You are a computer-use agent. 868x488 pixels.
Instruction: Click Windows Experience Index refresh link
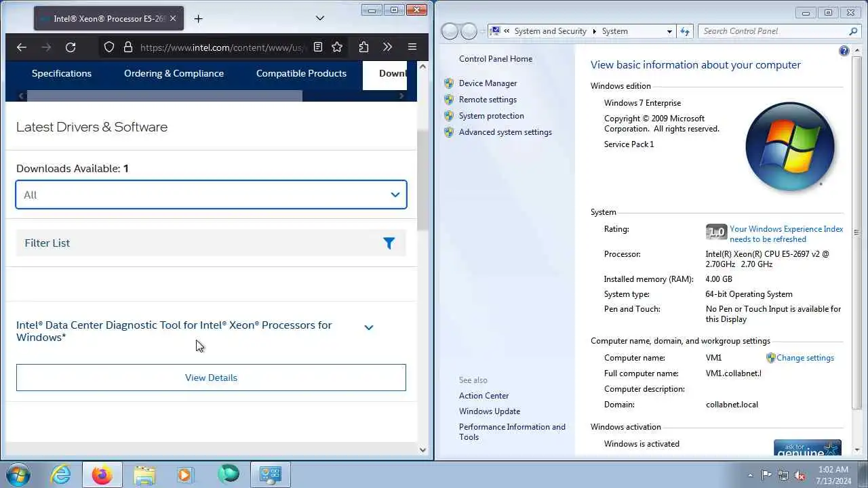click(x=786, y=234)
